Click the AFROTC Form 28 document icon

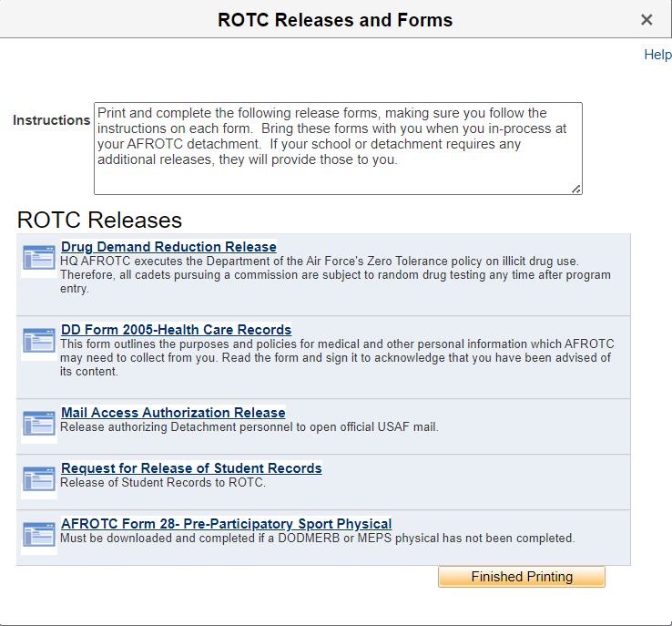point(39,536)
